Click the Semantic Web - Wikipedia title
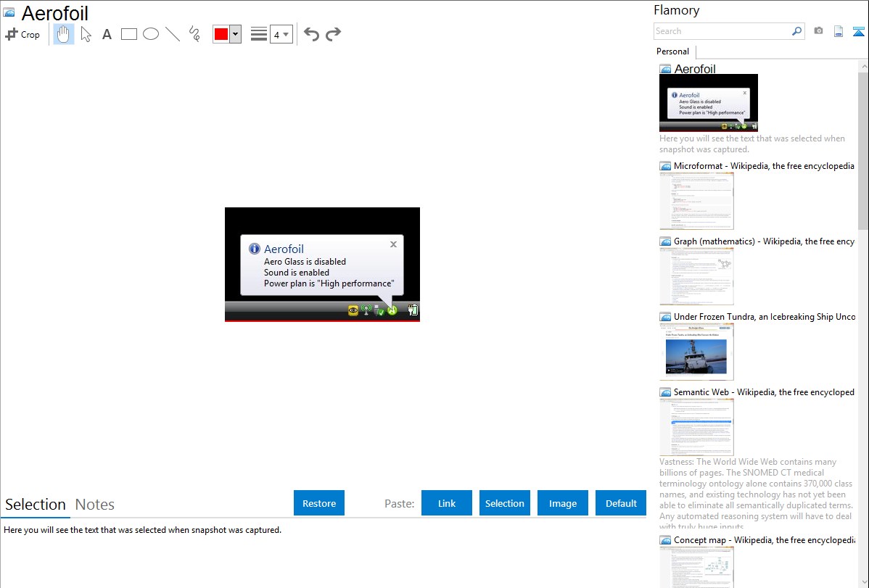The width and height of the screenshot is (869, 588). (x=764, y=392)
